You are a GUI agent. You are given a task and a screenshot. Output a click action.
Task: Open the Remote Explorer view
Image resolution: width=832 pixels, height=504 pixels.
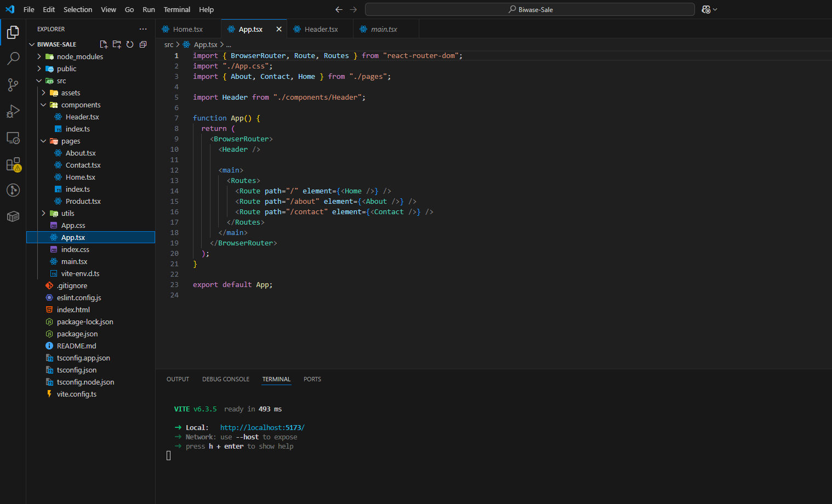click(13, 138)
